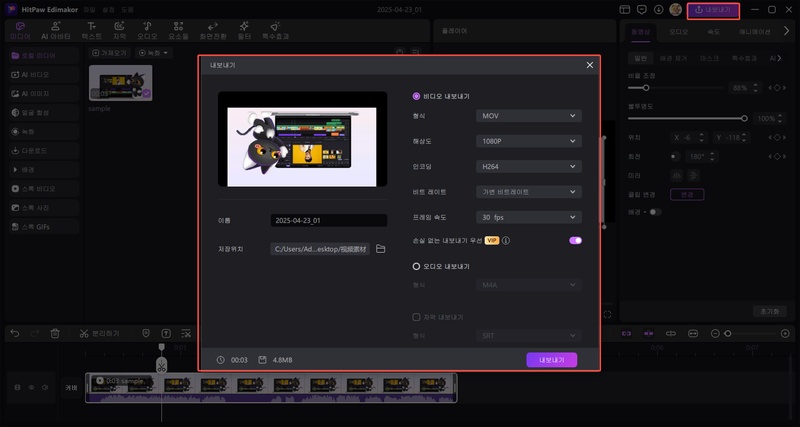The height and width of the screenshot is (427, 800).
Task: Open the folder browse icon for save location
Action: coord(380,249)
